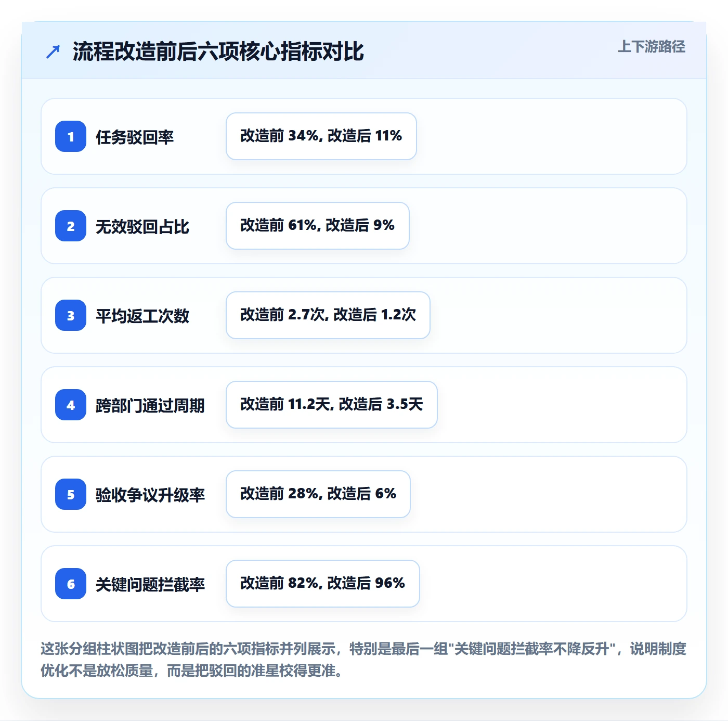Open the 上下游路径 link
Image resolution: width=728 pixels, height=721 pixels.
pos(652,47)
